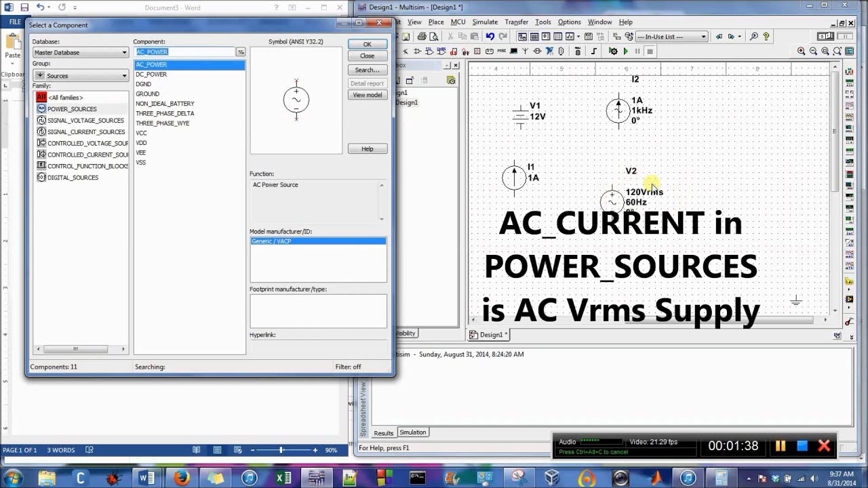Select the POWER_SOURCES family icon

(41, 108)
